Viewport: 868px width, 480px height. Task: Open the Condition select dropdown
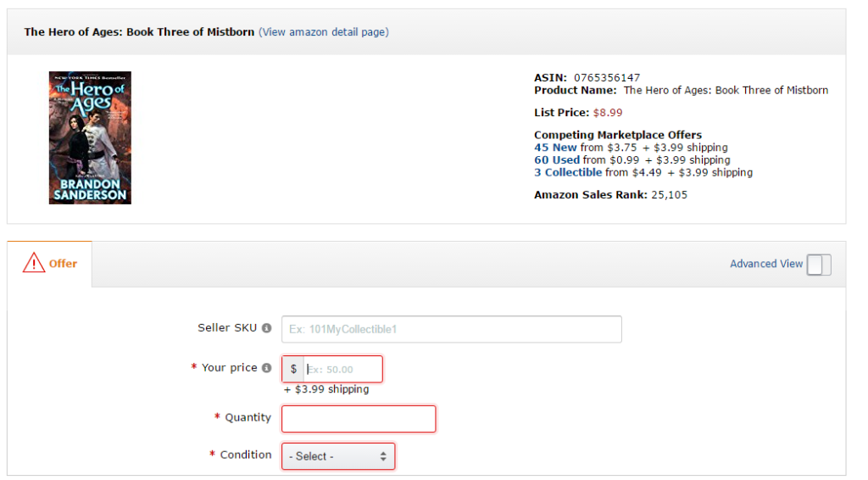pos(338,456)
